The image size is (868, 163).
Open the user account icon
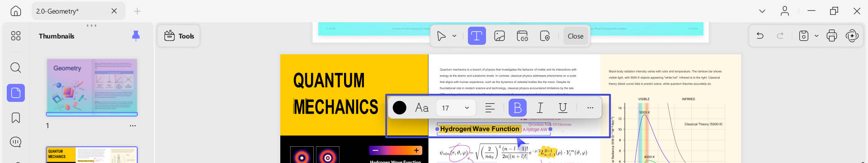point(785,11)
